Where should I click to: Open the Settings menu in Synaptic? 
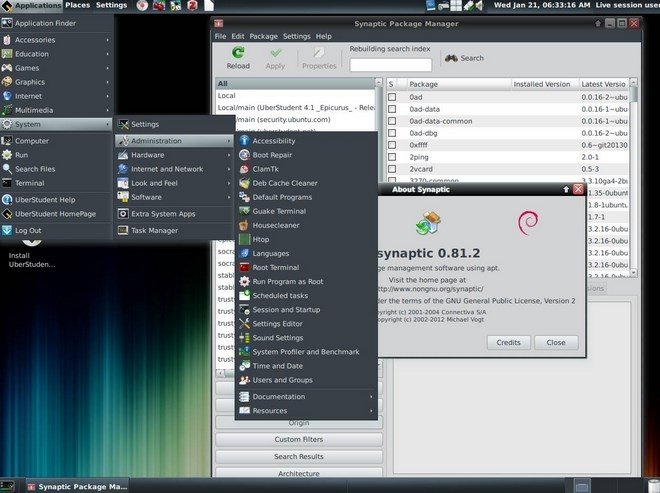tap(296, 36)
